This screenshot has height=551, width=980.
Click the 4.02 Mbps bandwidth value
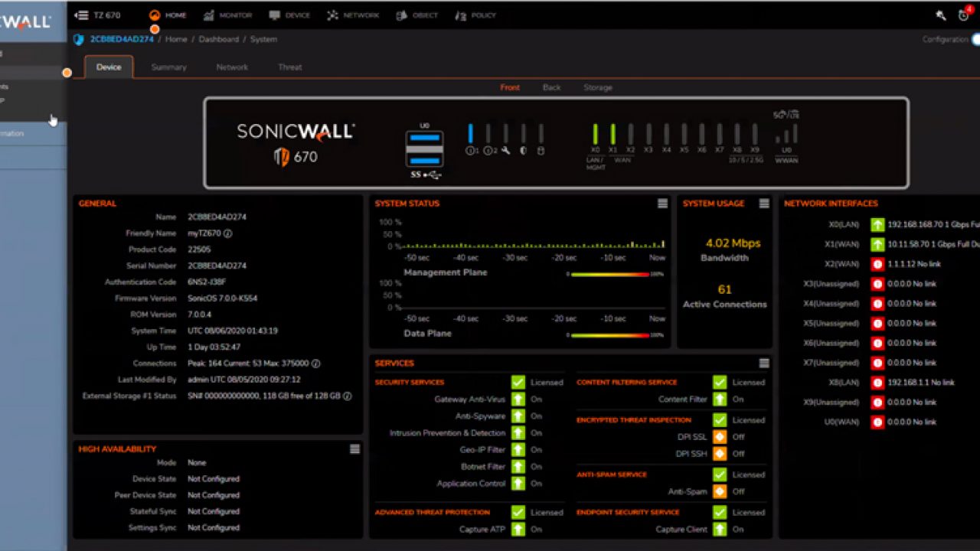(733, 243)
